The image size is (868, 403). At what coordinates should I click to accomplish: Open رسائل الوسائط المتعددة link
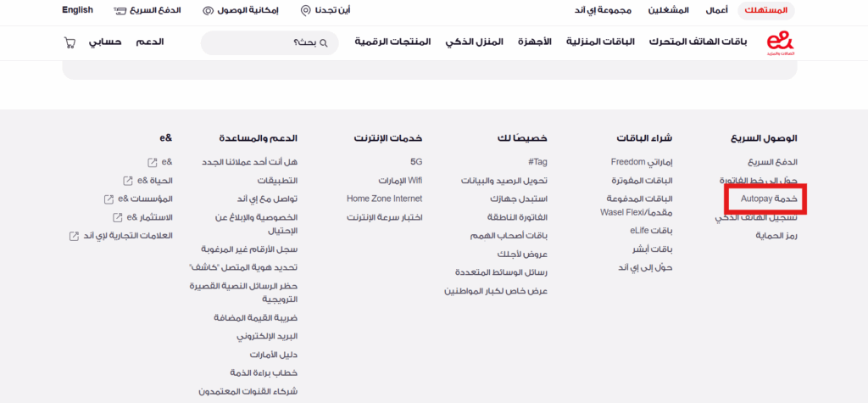502,272
